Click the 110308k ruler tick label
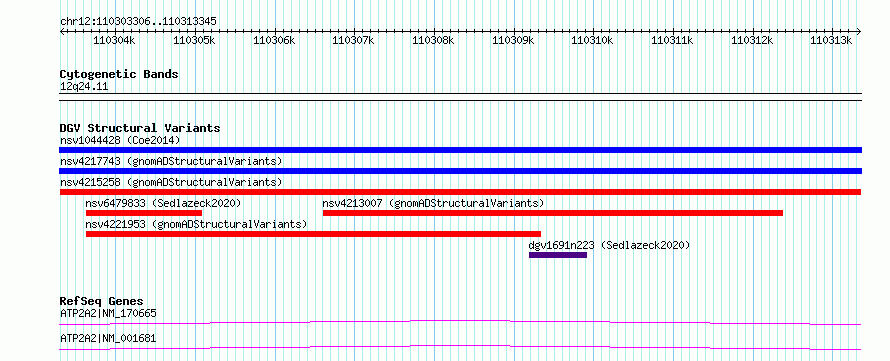This screenshot has width=890, height=361. click(433, 40)
